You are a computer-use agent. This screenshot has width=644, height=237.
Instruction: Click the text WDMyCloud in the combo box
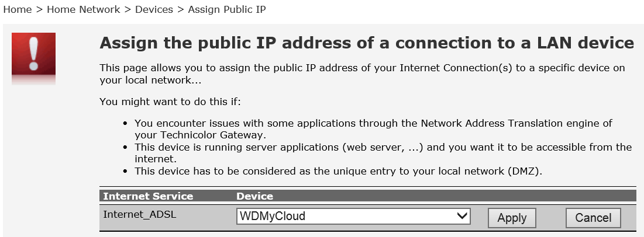(273, 217)
